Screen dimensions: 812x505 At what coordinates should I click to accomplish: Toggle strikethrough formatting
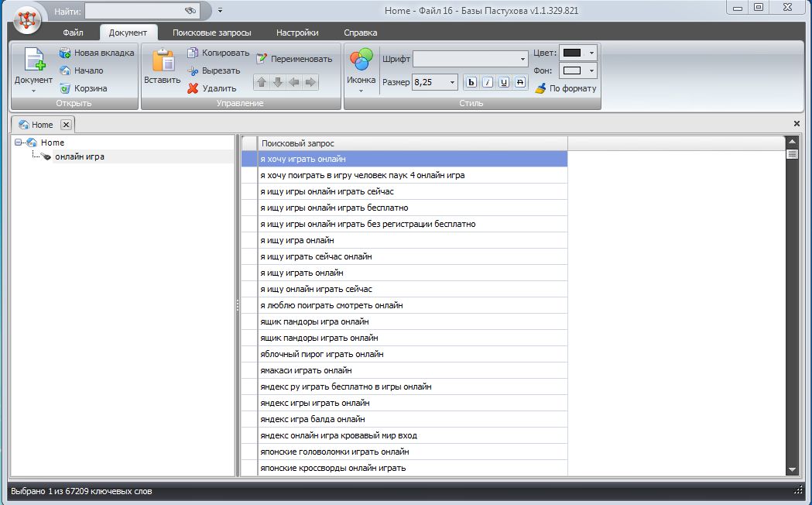pos(520,82)
